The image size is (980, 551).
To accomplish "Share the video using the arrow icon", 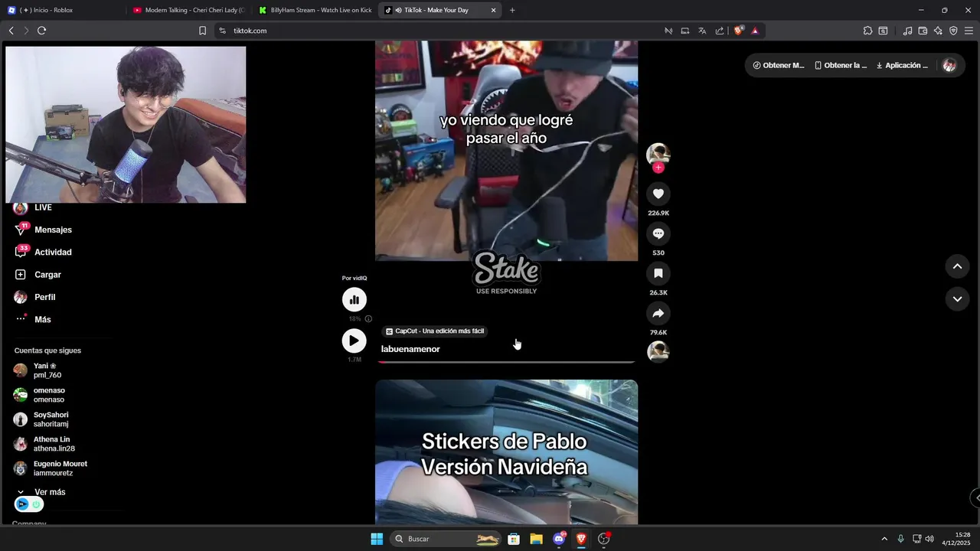I will (x=658, y=313).
